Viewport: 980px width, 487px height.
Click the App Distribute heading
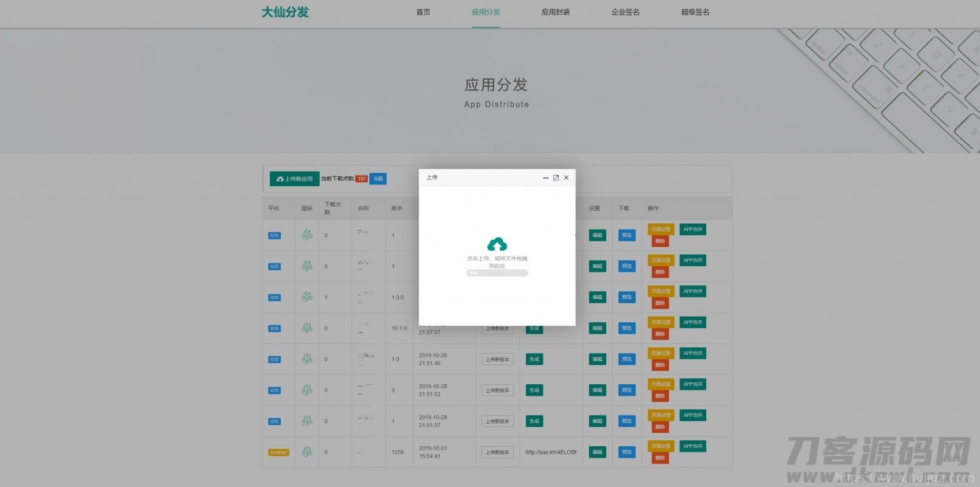click(x=496, y=104)
